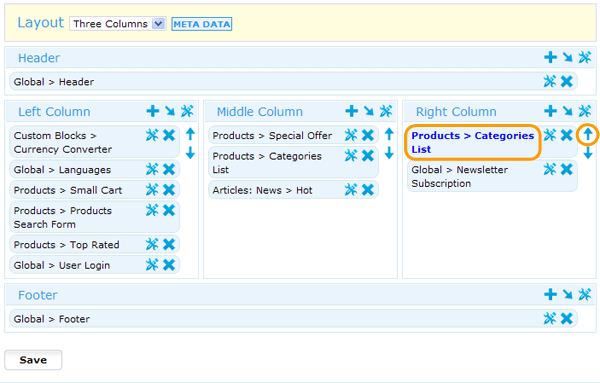Delete Middle Column Categories List block
This screenshot has height=383, width=600.
click(x=368, y=156)
